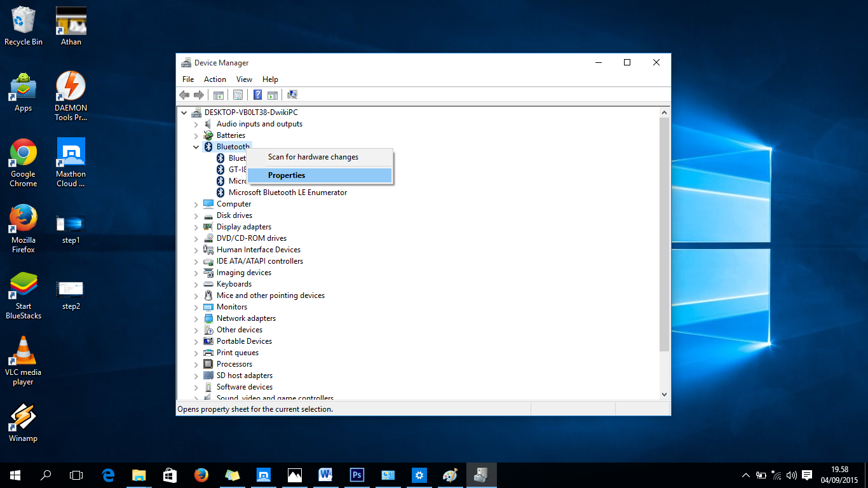Open the Word taskbar button
Image resolution: width=868 pixels, height=488 pixels.
pos(326,475)
